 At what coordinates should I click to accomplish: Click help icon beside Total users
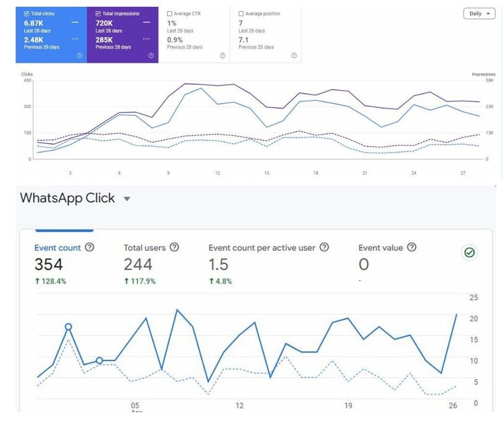pos(174,247)
